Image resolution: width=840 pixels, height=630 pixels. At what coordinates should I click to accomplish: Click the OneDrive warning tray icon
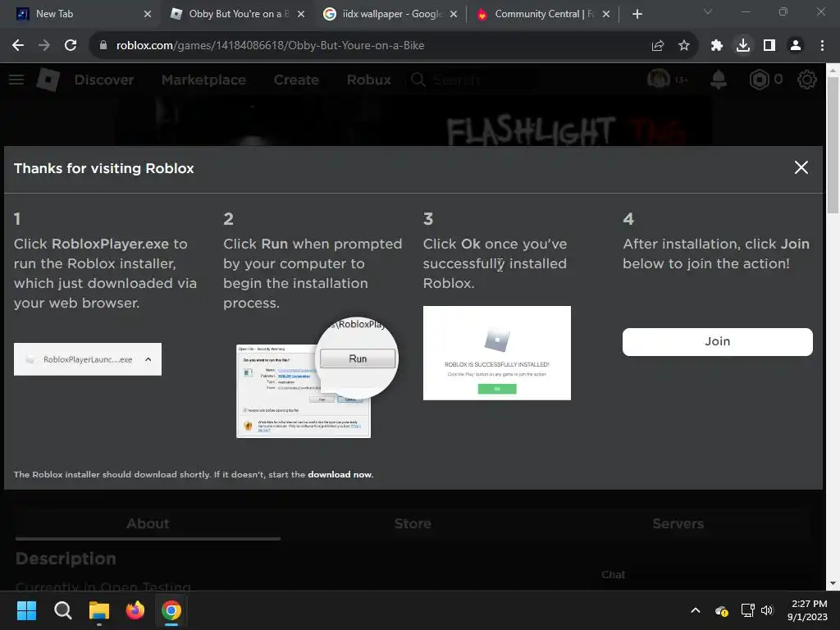click(721, 610)
